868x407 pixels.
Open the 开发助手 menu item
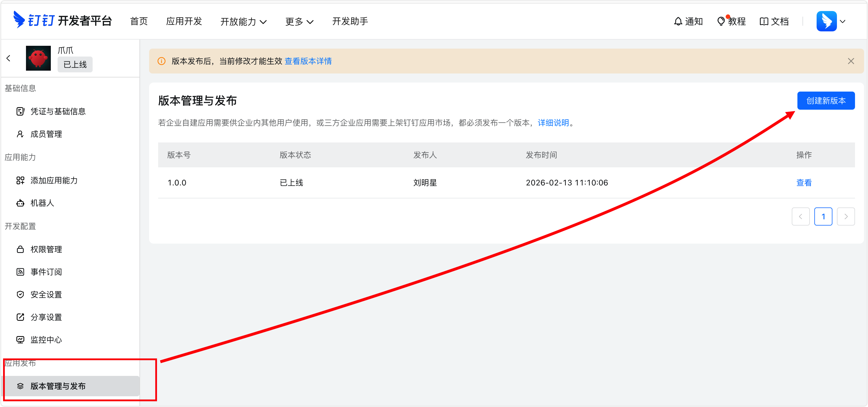click(x=350, y=21)
